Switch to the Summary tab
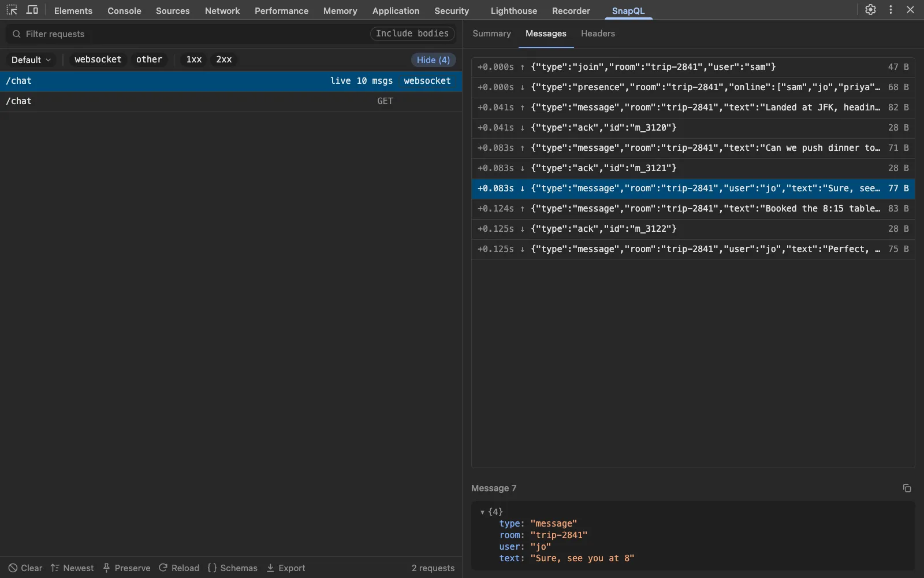924x578 pixels. [491, 34]
